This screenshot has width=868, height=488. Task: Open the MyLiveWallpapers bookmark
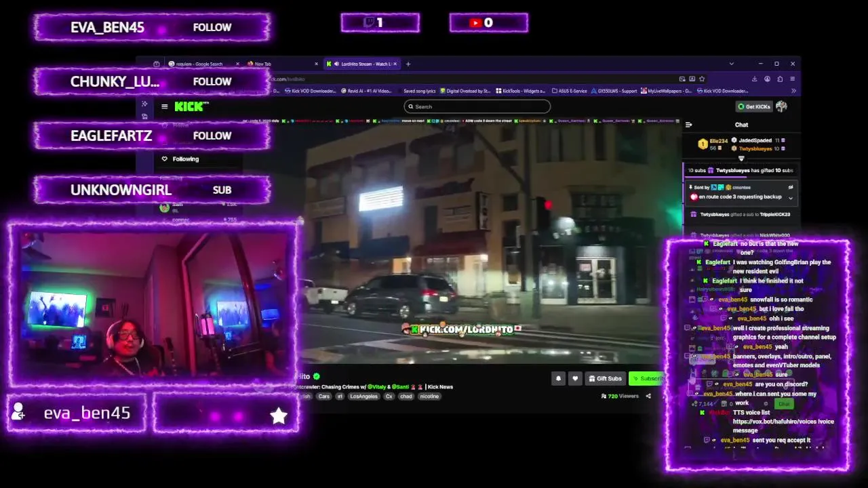click(x=667, y=91)
